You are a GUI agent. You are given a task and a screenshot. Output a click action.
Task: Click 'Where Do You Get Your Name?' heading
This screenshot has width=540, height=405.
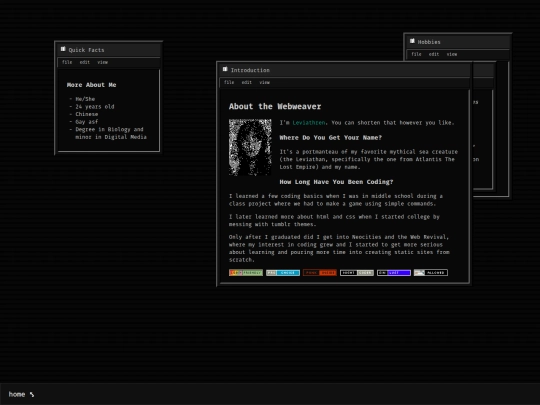[x=331, y=138]
